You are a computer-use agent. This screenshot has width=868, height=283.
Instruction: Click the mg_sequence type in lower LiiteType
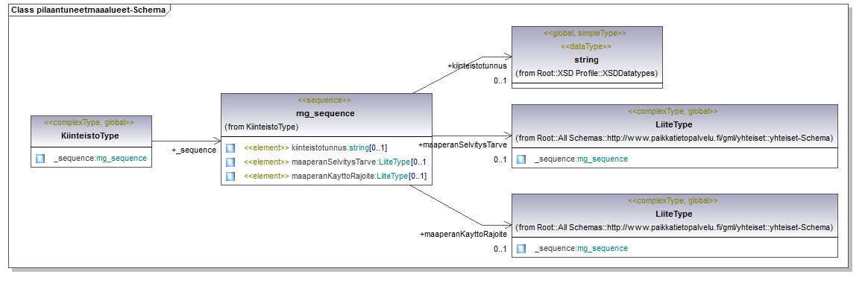603,249
